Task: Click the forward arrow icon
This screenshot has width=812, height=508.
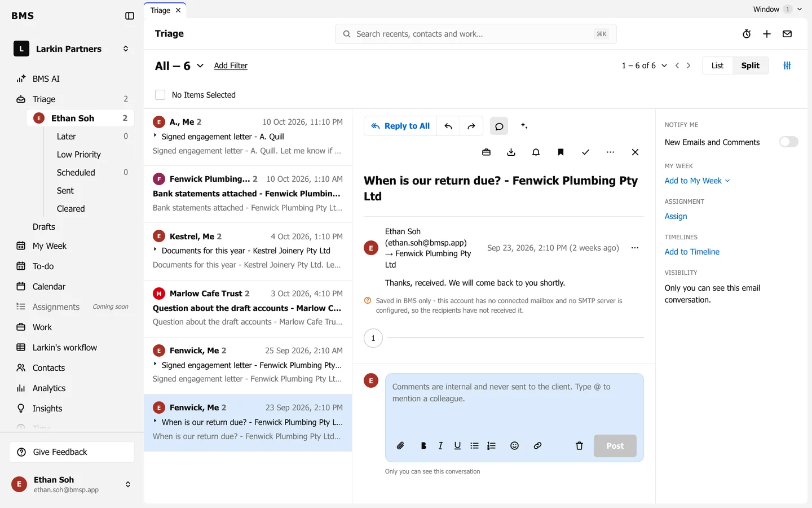Action: pyautogui.click(x=471, y=126)
